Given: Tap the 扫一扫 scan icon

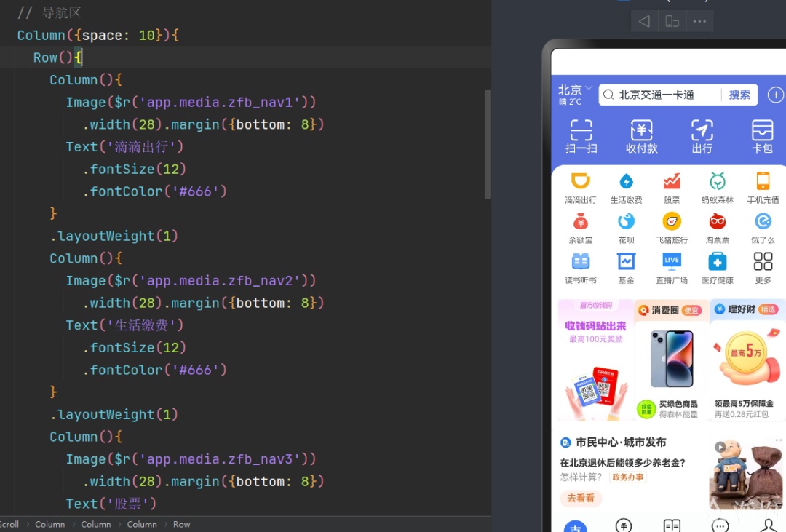Looking at the screenshot, I should click(581, 130).
